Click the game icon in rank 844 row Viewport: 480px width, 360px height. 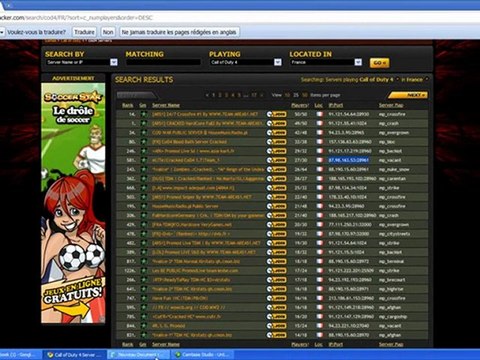(144, 326)
